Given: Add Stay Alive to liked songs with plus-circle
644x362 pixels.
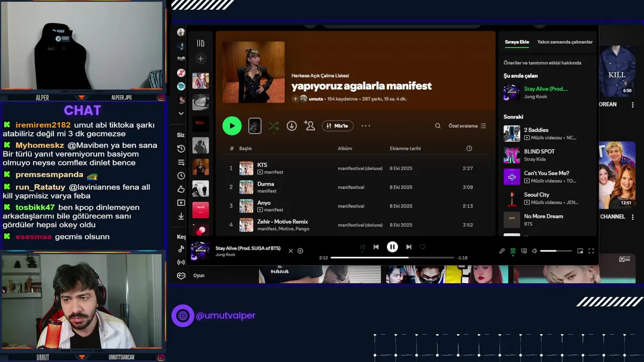Looking at the screenshot, I should (300, 251).
